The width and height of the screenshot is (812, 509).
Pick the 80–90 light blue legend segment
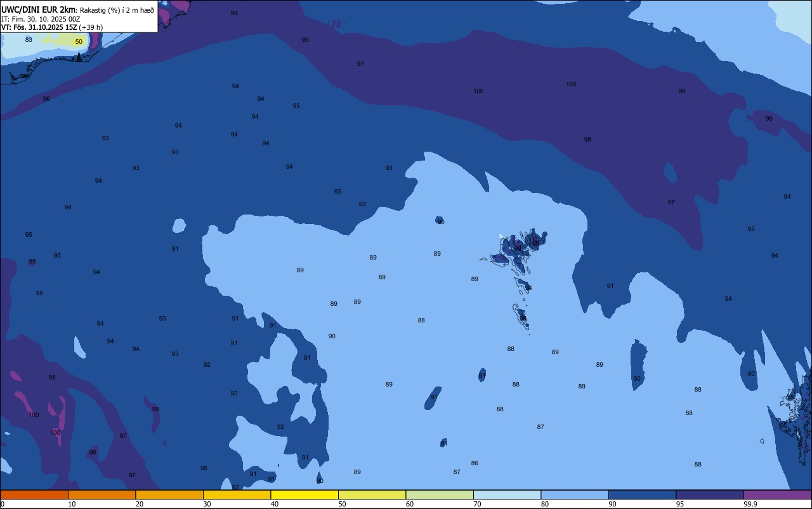[575, 494]
